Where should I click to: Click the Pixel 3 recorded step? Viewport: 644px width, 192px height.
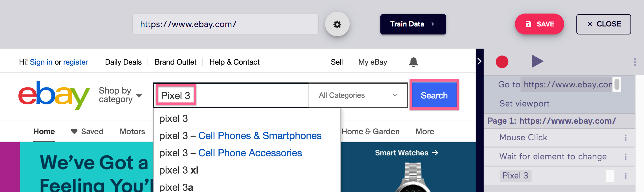point(515,176)
